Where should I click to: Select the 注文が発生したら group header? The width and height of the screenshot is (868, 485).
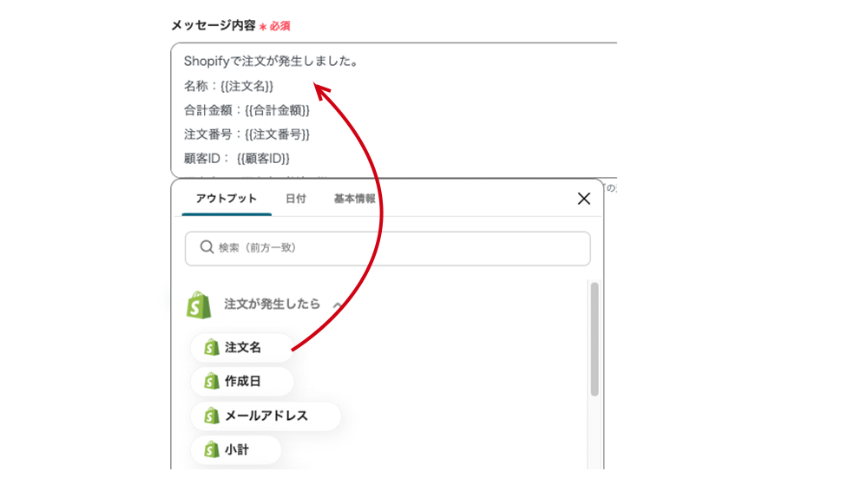[272, 304]
